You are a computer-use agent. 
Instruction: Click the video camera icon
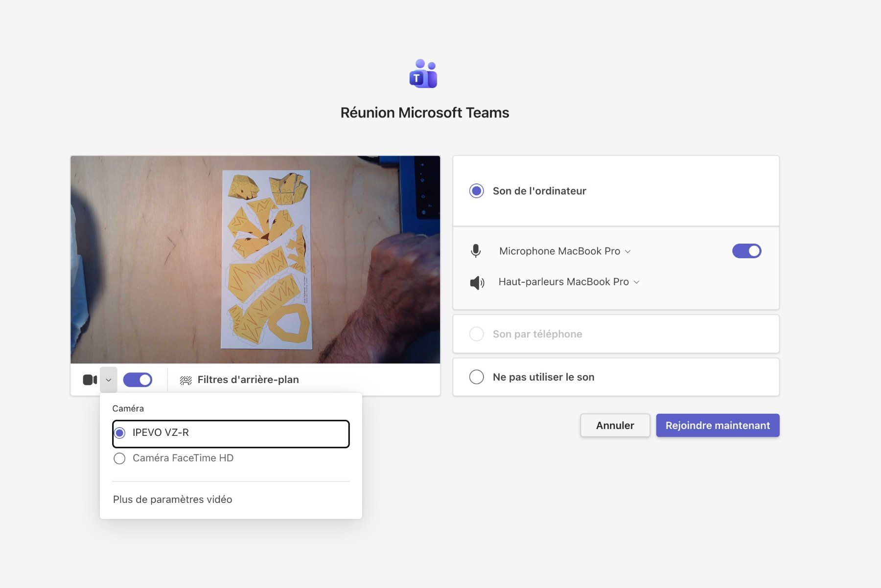click(90, 380)
